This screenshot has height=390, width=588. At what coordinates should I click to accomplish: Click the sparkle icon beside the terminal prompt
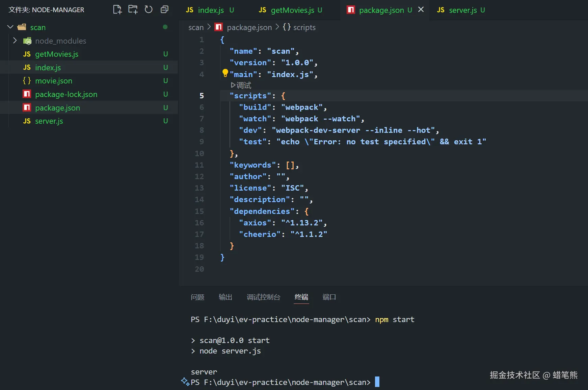pyautogui.click(x=185, y=382)
